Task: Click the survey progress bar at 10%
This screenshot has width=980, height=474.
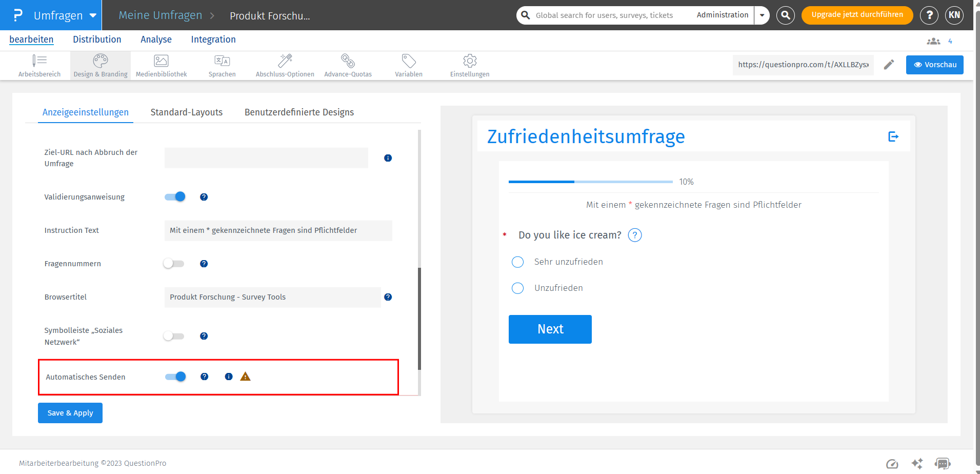Action: pos(591,182)
